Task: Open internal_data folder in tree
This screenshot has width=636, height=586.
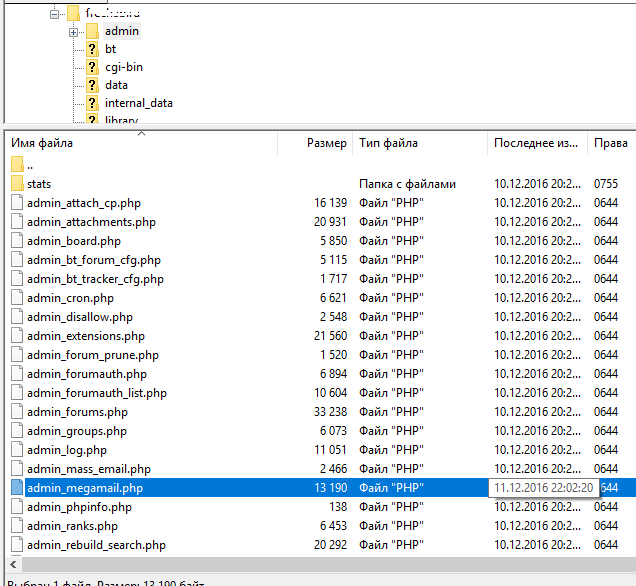Action: pyautogui.click(x=138, y=103)
